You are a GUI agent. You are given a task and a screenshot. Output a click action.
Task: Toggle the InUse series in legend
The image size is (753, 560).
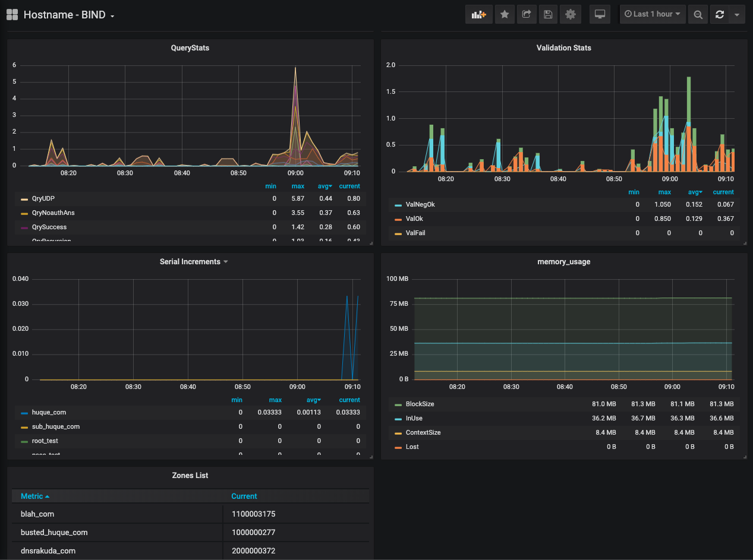point(414,418)
